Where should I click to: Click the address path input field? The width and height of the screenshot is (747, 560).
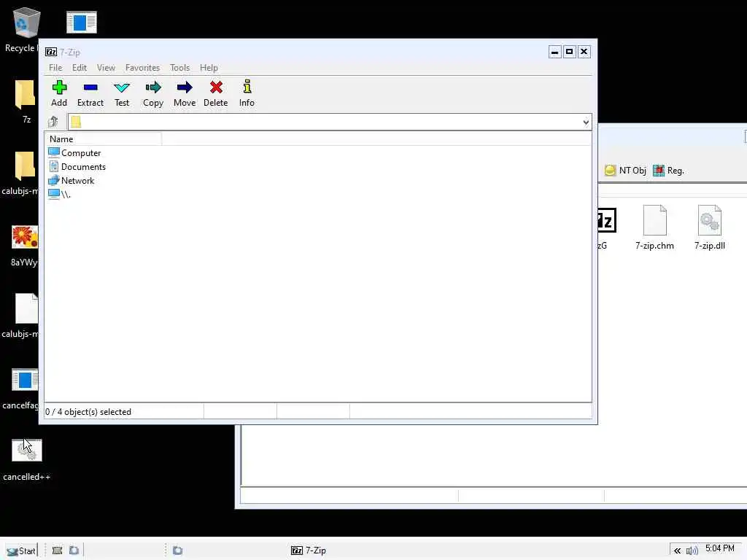[x=329, y=122]
